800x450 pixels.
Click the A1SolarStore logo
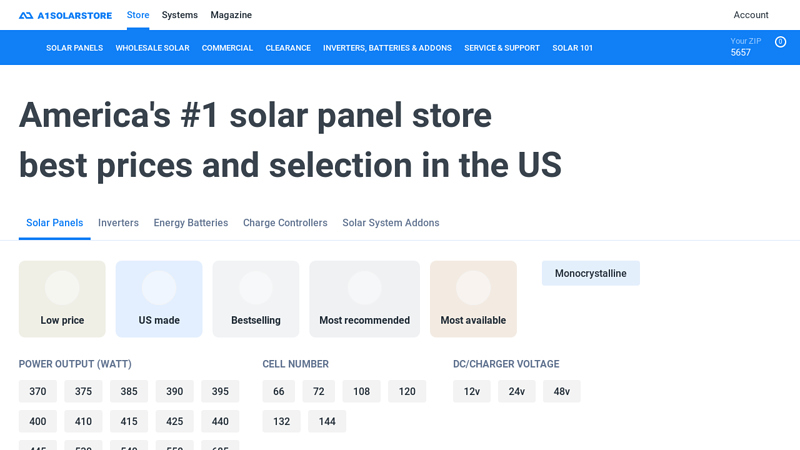pos(65,15)
